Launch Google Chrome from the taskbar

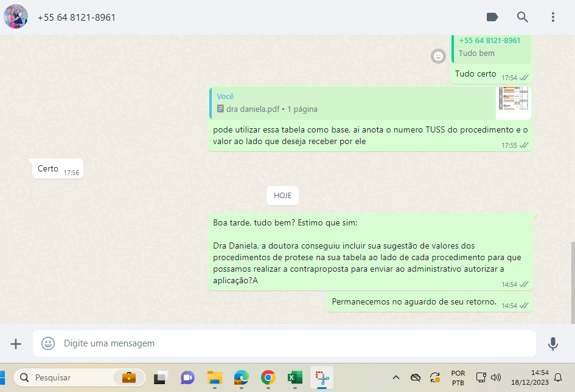click(x=268, y=377)
